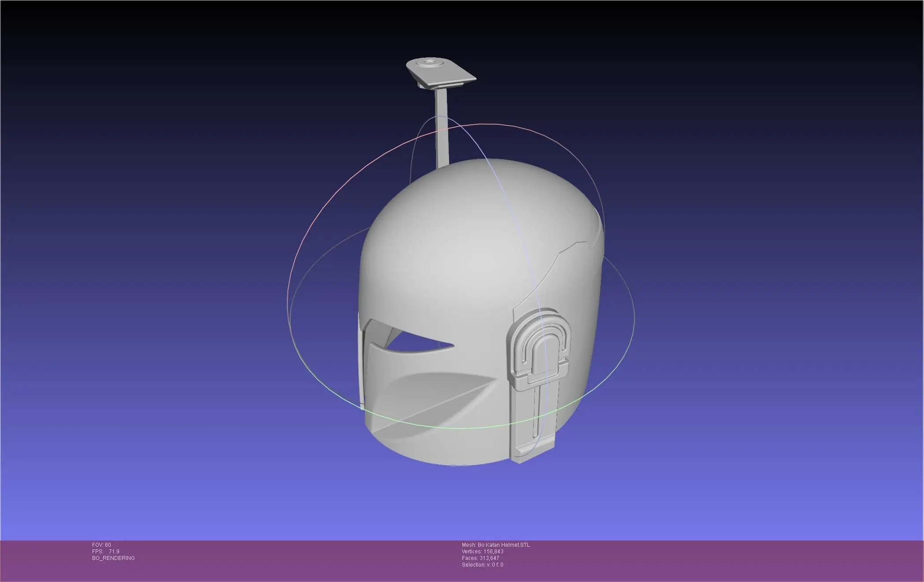Viewport: 924px width, 582px height.
Task: Click the circular knob on the rangefinder
Action: [x=429, y=63]
